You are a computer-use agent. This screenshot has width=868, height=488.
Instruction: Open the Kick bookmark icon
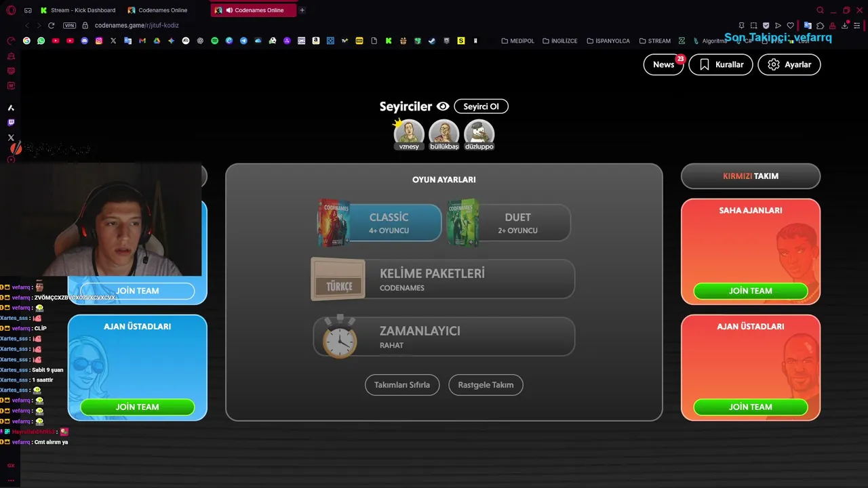tap(389, 41)
